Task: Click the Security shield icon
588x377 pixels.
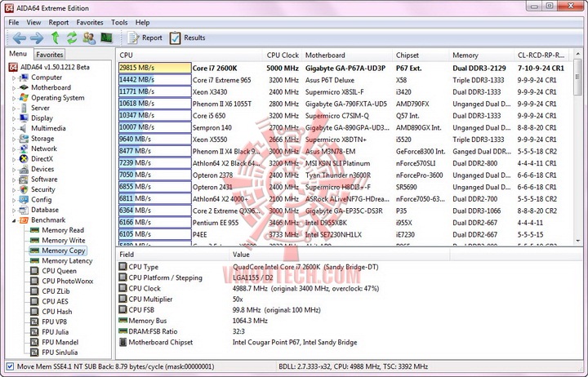Action: tap(24, 189)
